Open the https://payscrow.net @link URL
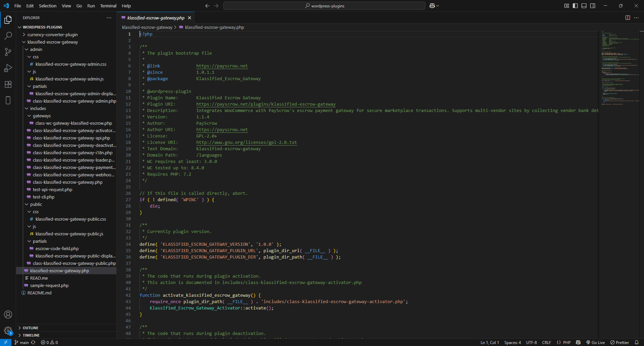The height and width of the screenshot is (346, 644). (222, 66)
